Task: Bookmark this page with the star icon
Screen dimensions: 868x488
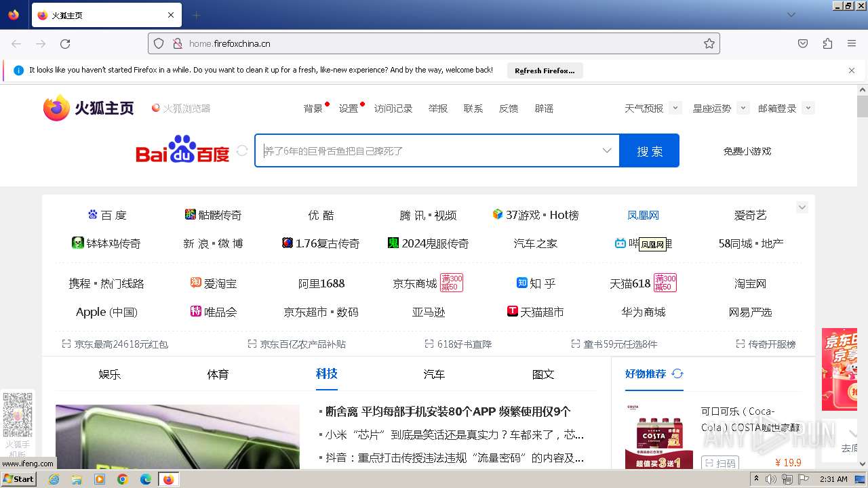Action: (x=709, y=43)
